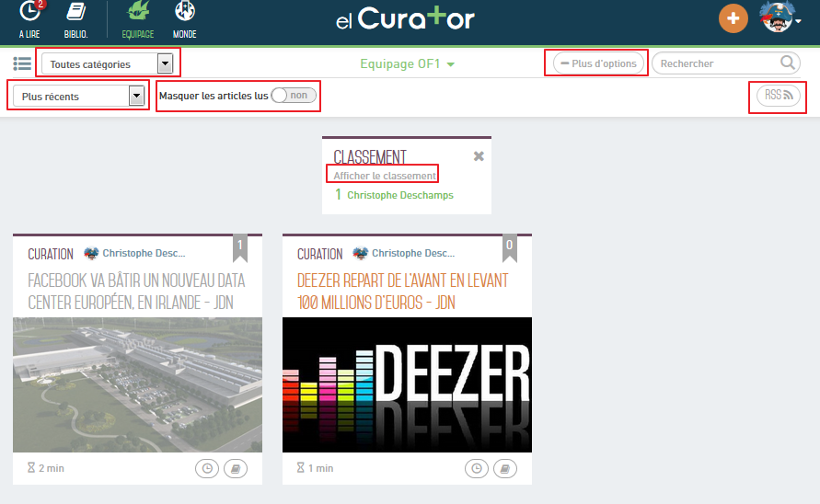The height and width of the screenshot is (504, 820).
Task: Go to the MONDE section
Action: click(185, 20)
